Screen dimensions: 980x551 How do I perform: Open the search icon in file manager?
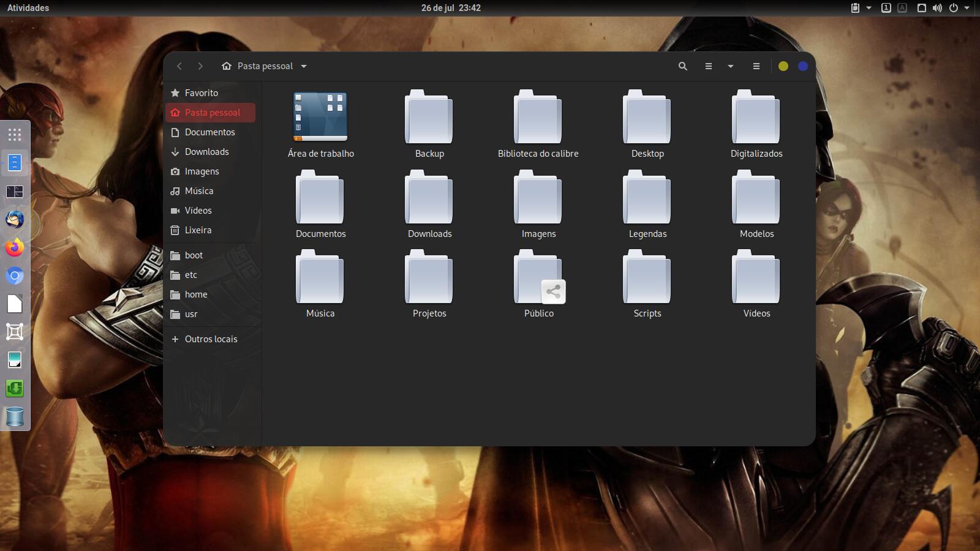[x=682, y=66]
